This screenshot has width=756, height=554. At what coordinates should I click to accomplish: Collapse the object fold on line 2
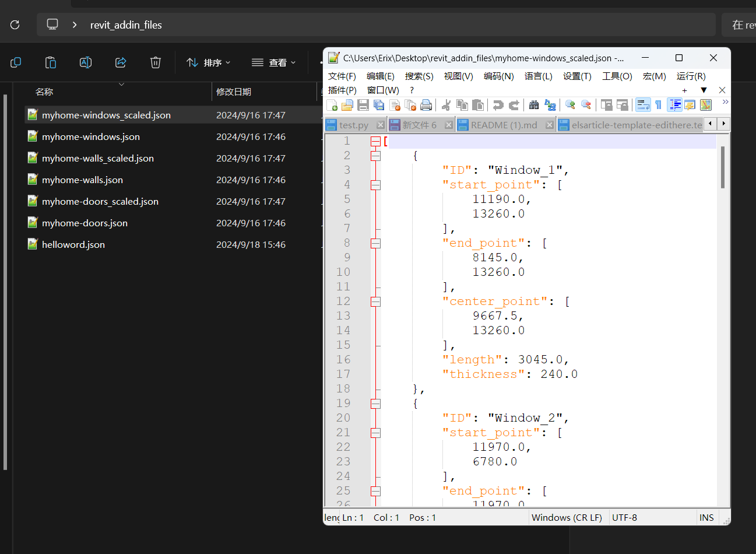pos(375,156)
